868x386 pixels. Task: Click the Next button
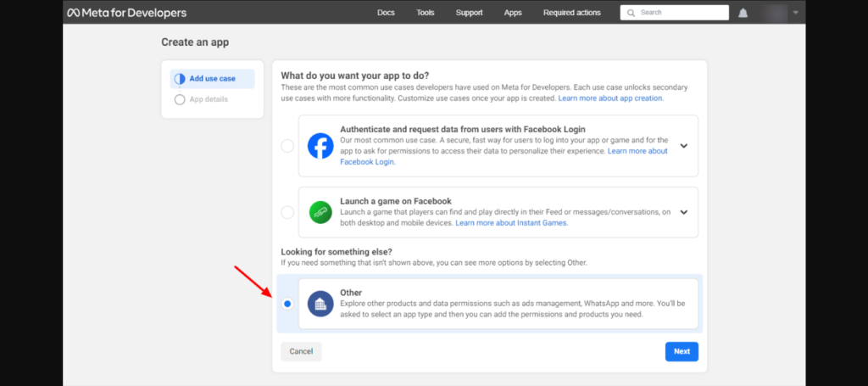682,351
